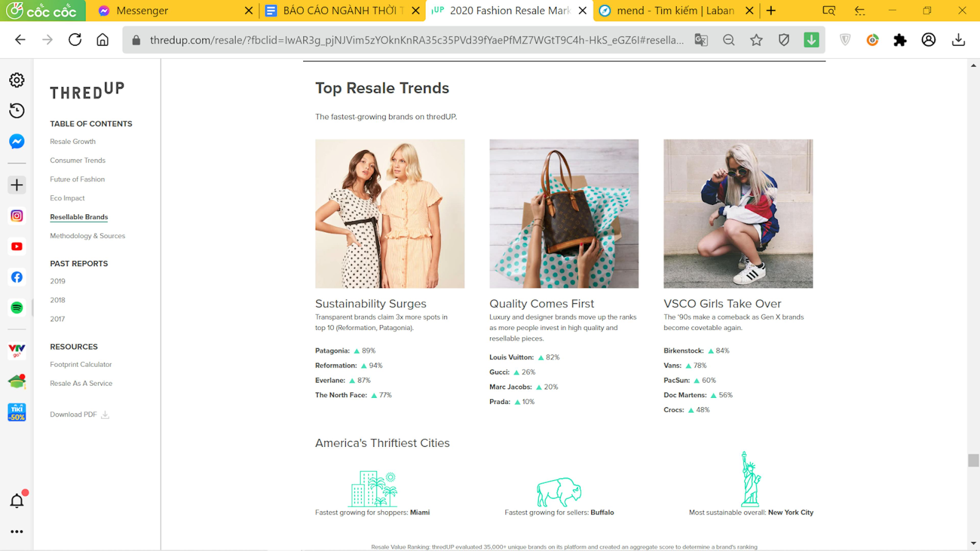Viewport: 980px width, 551px height.
Task: Click the address bar URL field
Action: [x=416, y=40]
